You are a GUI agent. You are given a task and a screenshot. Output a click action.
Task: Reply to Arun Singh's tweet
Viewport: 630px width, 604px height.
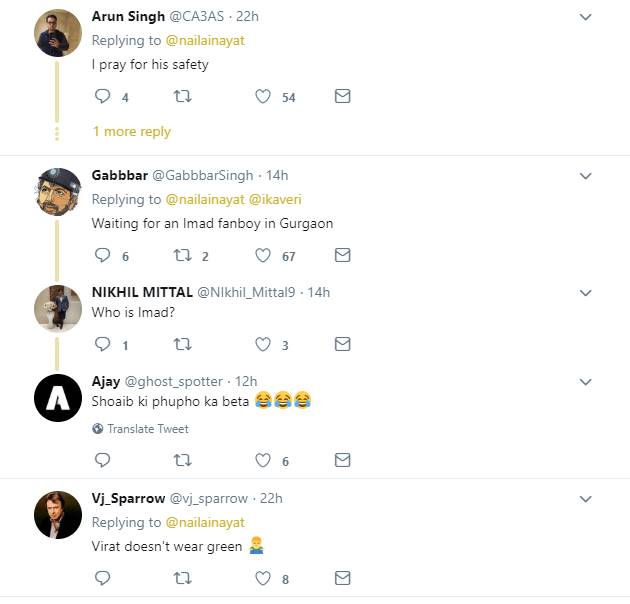point(102,97)
